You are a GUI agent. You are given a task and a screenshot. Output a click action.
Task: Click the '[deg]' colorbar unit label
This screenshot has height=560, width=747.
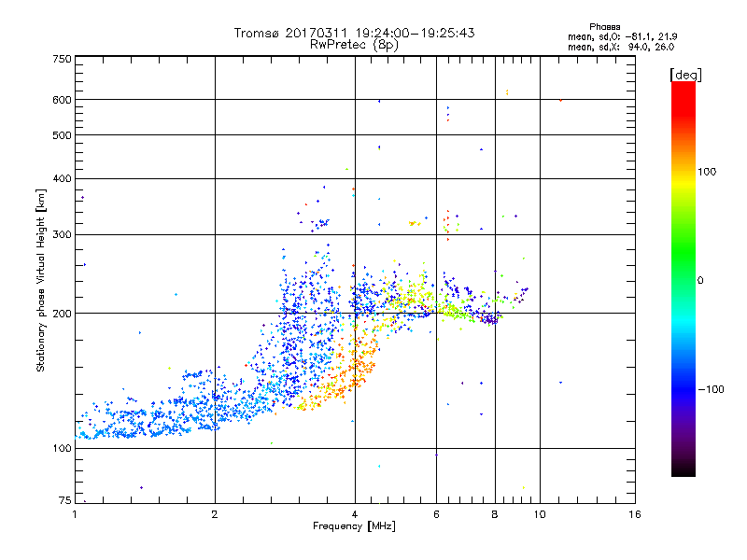685,76
